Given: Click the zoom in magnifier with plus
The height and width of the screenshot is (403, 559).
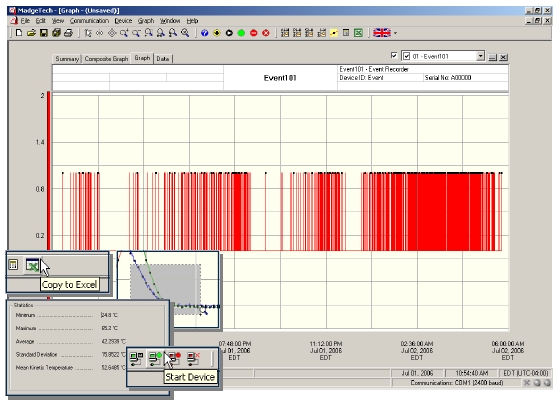Looking at the screenshot, I should click(124, 33).
